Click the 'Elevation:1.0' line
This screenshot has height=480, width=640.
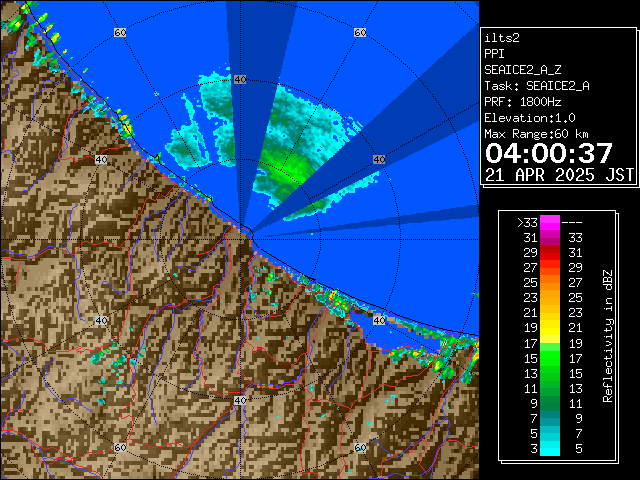530,118
